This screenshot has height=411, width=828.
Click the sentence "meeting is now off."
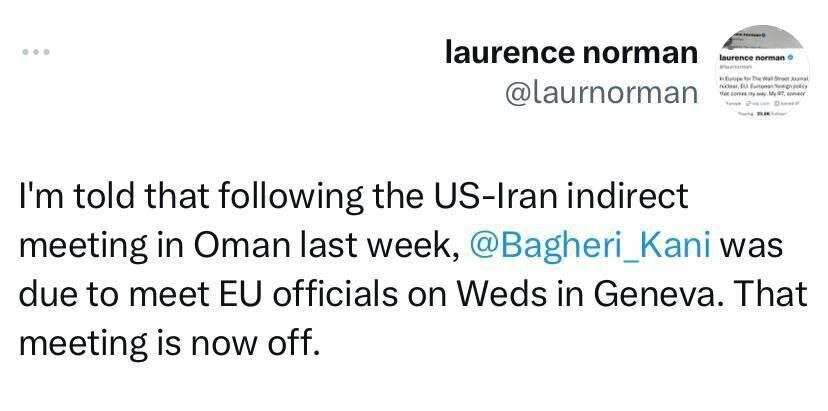[x=169, y=343]
